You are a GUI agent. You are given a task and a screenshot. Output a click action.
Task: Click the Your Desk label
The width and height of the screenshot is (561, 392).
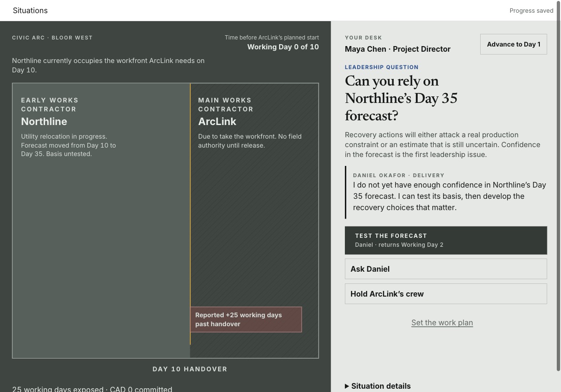(363, 38)
